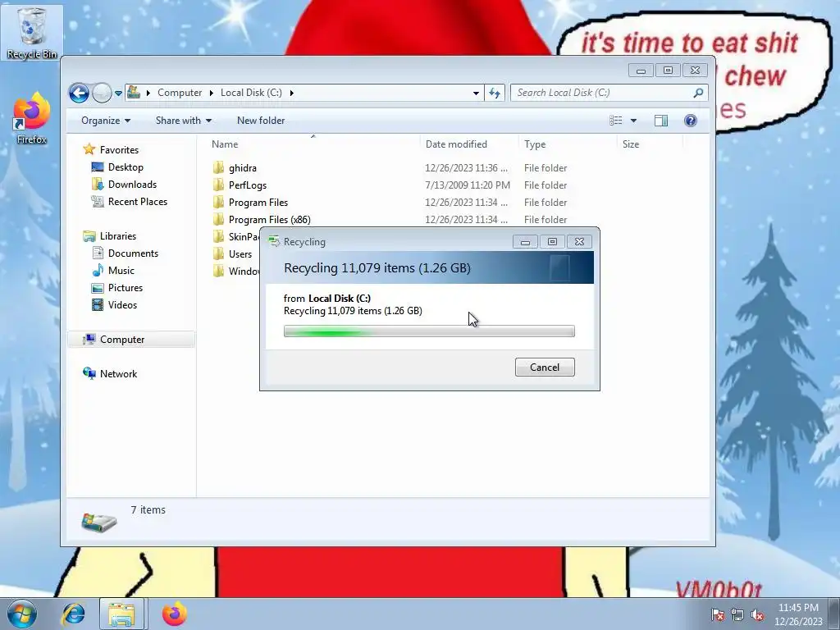840x630 pixels.
Task: Click the search magnifier icon
Action: [698, 93]
